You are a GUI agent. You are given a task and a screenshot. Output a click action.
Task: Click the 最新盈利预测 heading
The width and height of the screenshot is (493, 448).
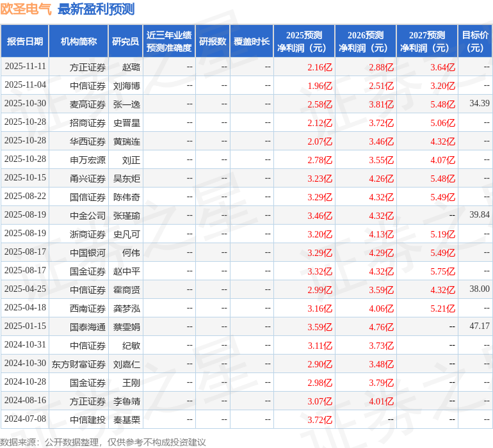[96, 9]
